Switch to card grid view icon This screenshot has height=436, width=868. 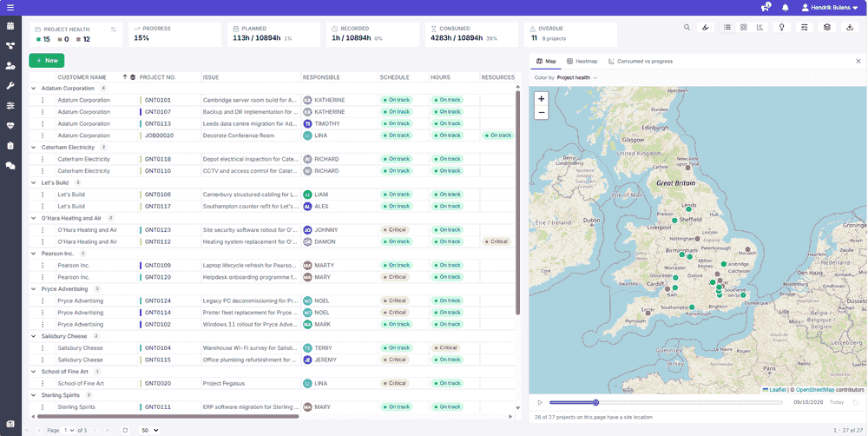[x=744, y=27]
